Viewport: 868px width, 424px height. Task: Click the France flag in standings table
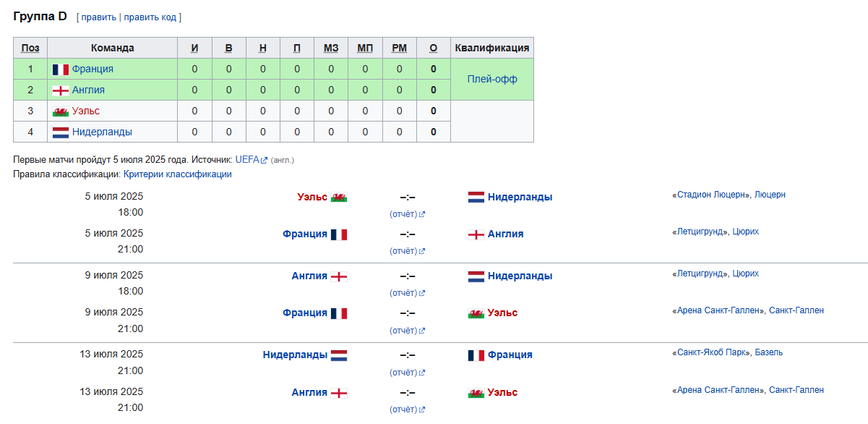pyautogui.click(x=61, y=69)
